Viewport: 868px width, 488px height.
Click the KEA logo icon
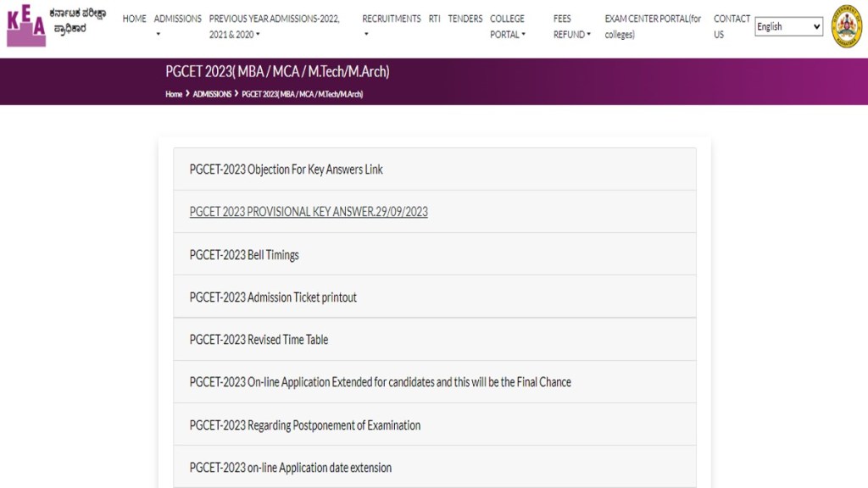(26, 27)
